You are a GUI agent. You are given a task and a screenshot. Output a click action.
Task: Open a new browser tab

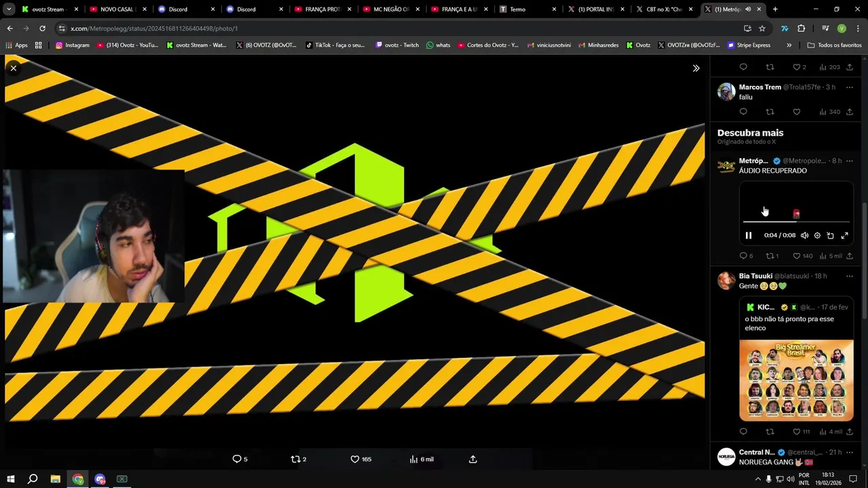pyautogui.click(x=775, y=9)
